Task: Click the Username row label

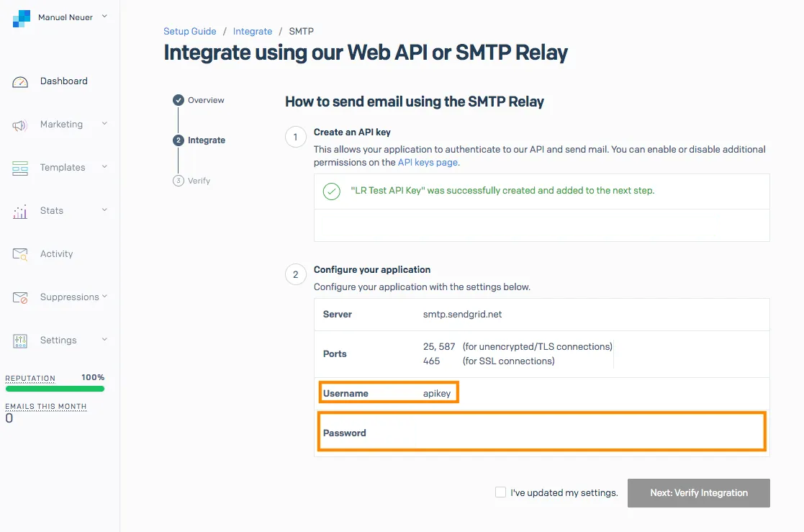Action: (345, 394)
